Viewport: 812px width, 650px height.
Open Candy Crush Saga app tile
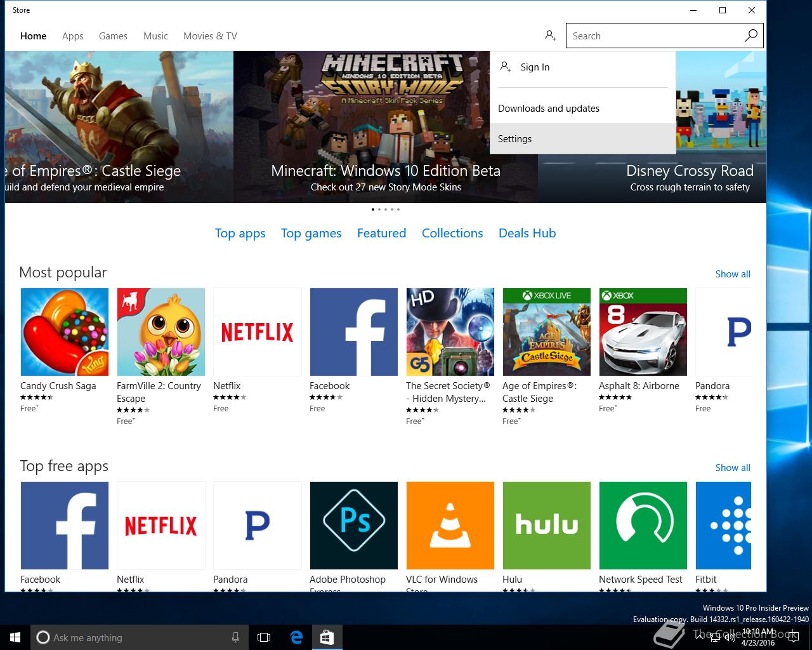point(65,332)
